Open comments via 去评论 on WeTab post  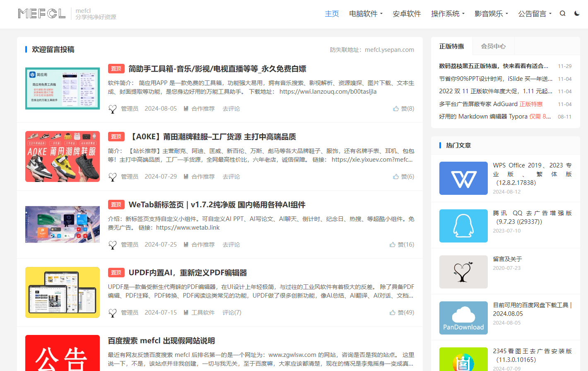tap(231, 245)
